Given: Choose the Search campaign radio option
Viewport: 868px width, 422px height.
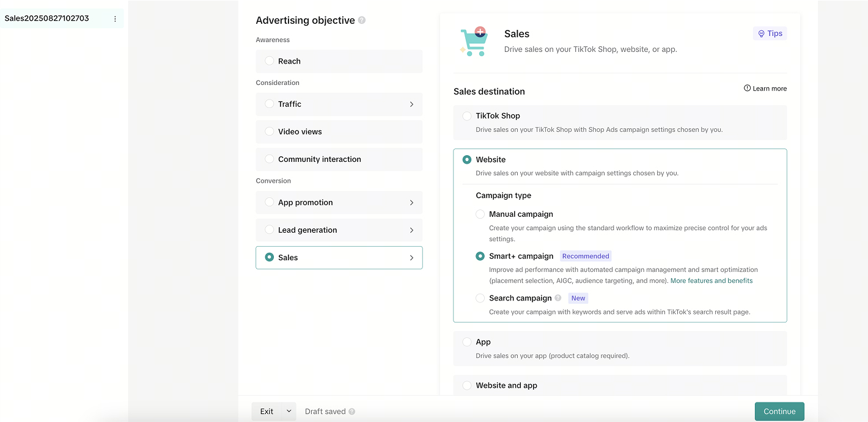Looking at the screenshot, I should (x=480, y=298).
